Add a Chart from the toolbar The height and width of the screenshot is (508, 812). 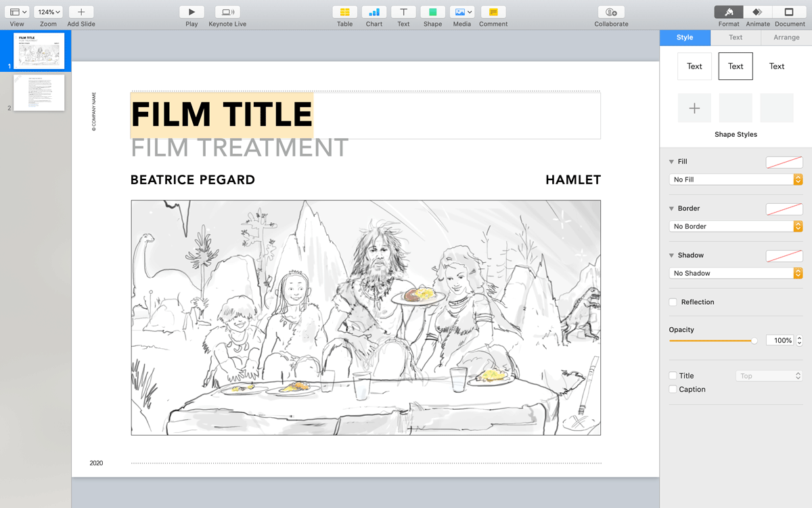tap(374, 12)
